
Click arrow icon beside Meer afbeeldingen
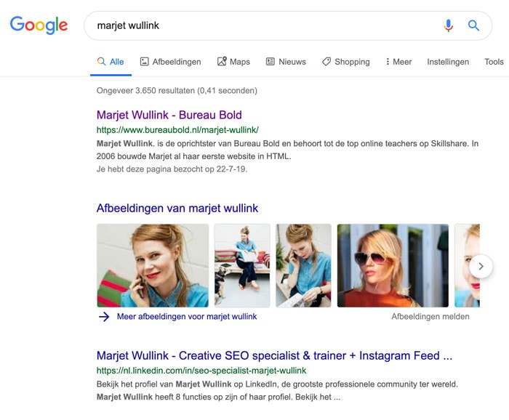(104, 317)
